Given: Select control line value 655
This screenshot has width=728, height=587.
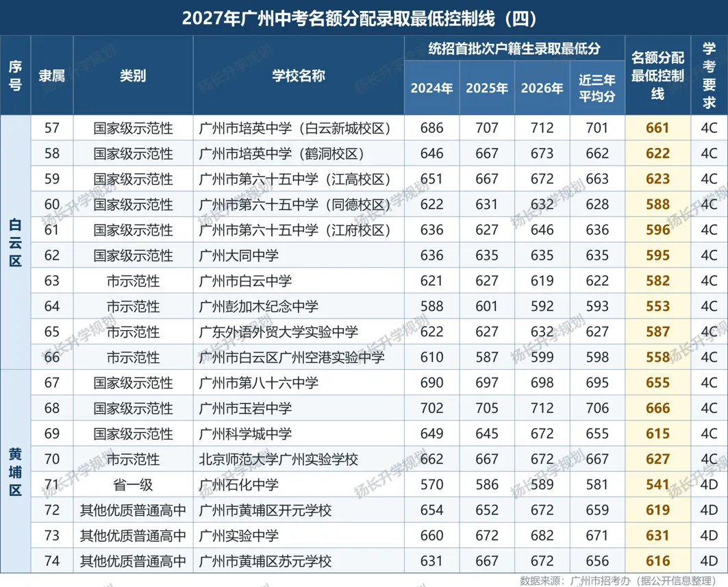Looking at the screenshot, I should (x=657, y=383).
